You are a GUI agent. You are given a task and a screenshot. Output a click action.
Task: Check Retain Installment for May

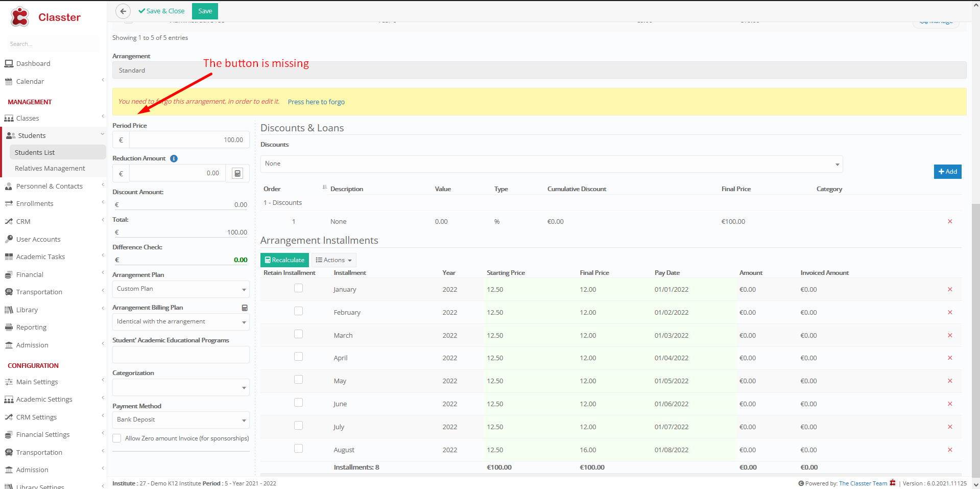pyautogui.click(x=298, y=380)
